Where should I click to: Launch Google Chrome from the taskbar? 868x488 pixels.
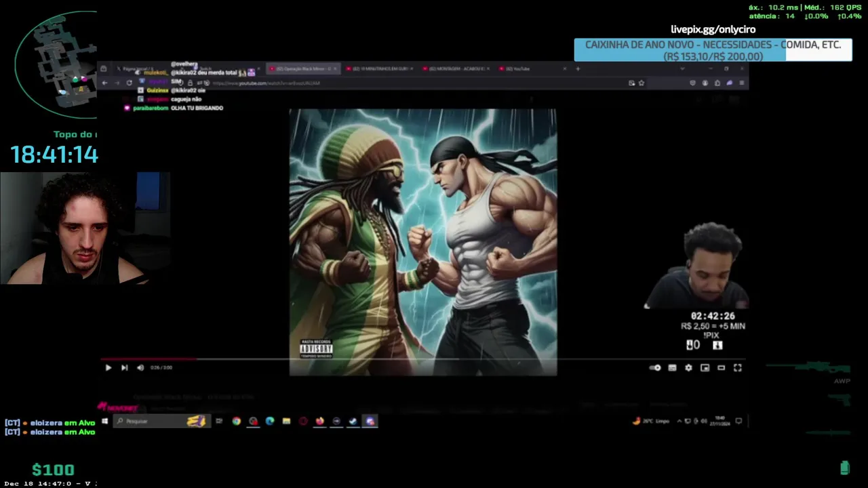(236, 421)
